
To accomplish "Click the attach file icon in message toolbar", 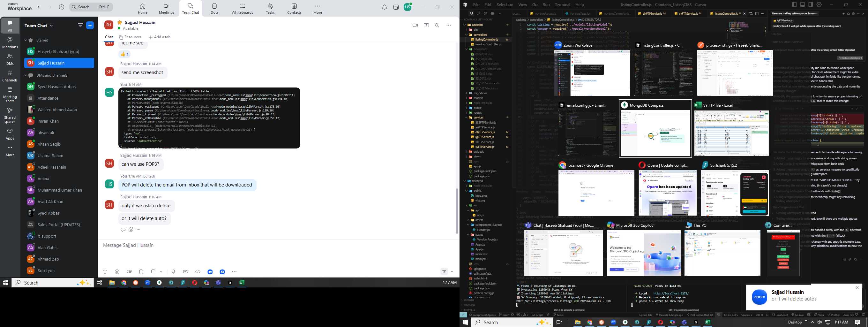I will coord(141,272).
